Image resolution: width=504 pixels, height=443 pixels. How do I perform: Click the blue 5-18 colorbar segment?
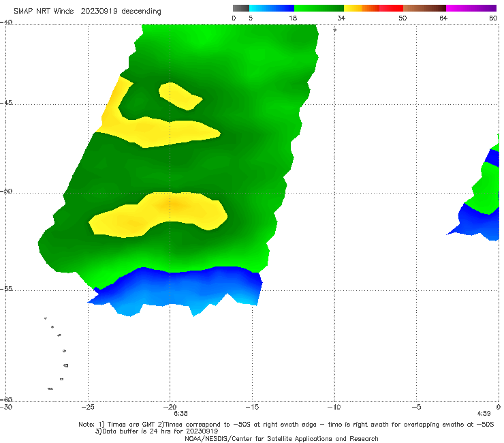click(272, 8)
